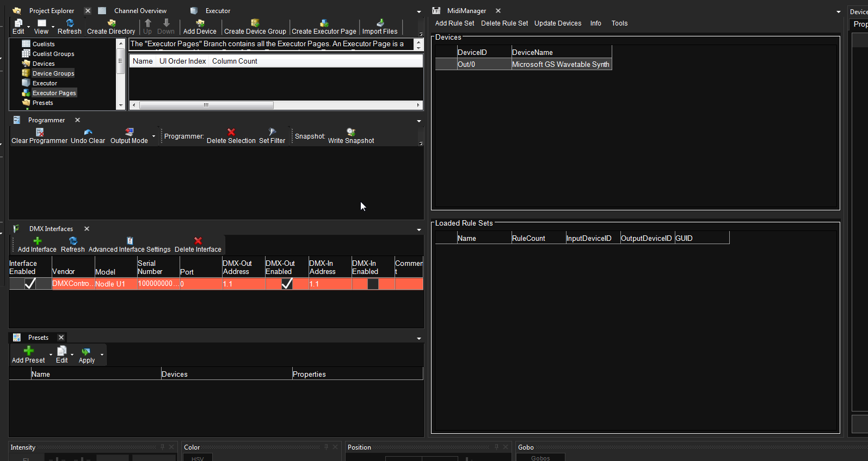The height and width of the screenshot is (461, 868).
Task: Open the Add Preset dropdown arrow
Action: coord(51,355)
